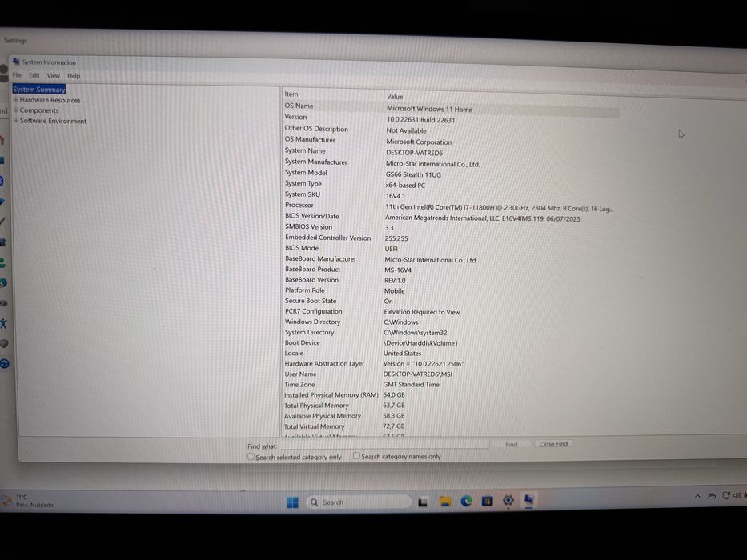Click the Value column header

coord(395,96)
